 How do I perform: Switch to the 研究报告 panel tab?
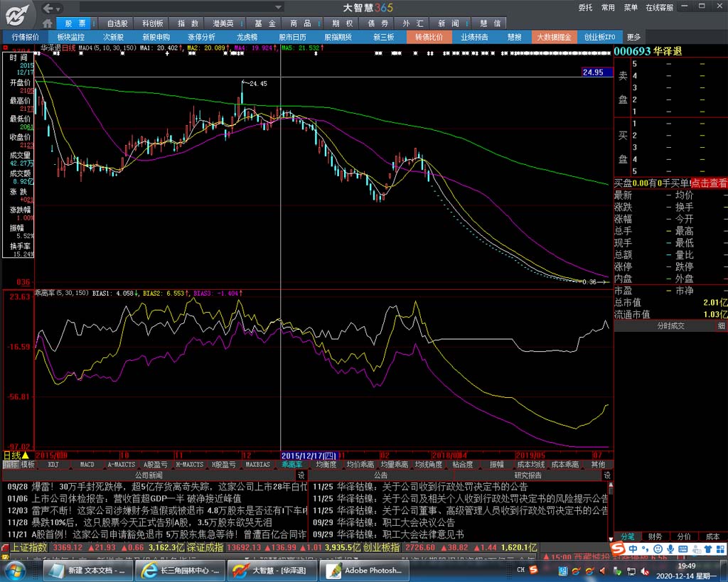528,475
